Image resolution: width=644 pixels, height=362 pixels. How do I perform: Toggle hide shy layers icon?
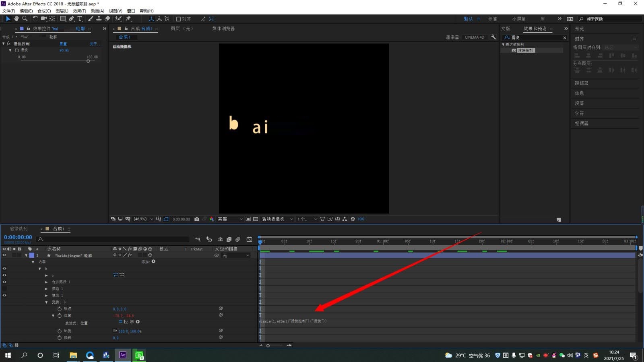[220, 239]
